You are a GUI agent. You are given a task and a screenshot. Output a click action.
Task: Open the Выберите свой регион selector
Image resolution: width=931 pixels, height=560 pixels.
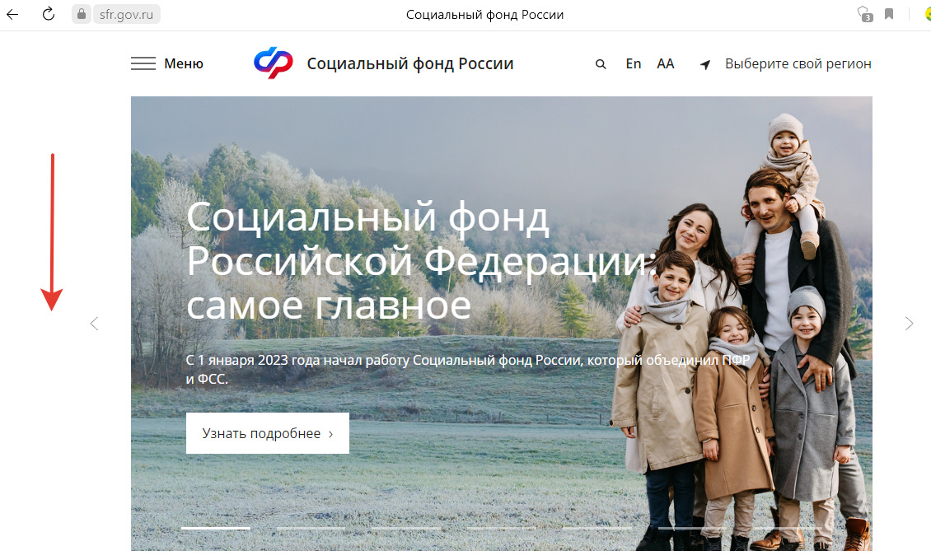(x=798, y=63)
